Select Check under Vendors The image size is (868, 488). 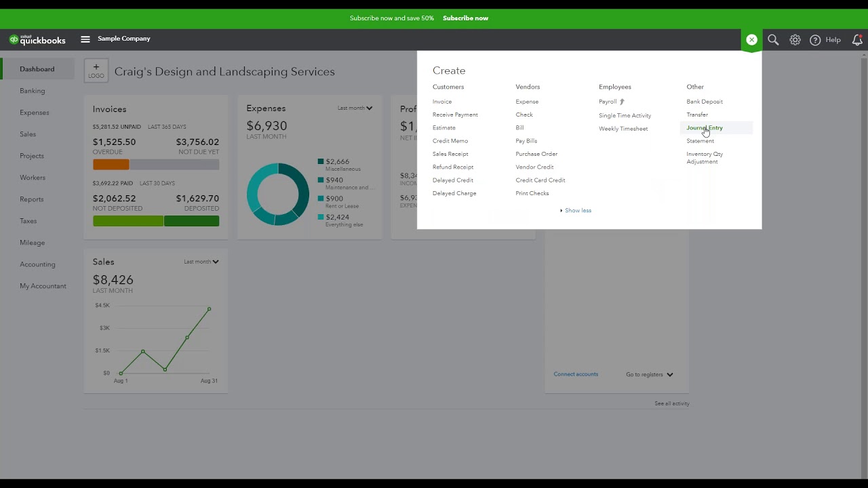[x=524, y=115]
